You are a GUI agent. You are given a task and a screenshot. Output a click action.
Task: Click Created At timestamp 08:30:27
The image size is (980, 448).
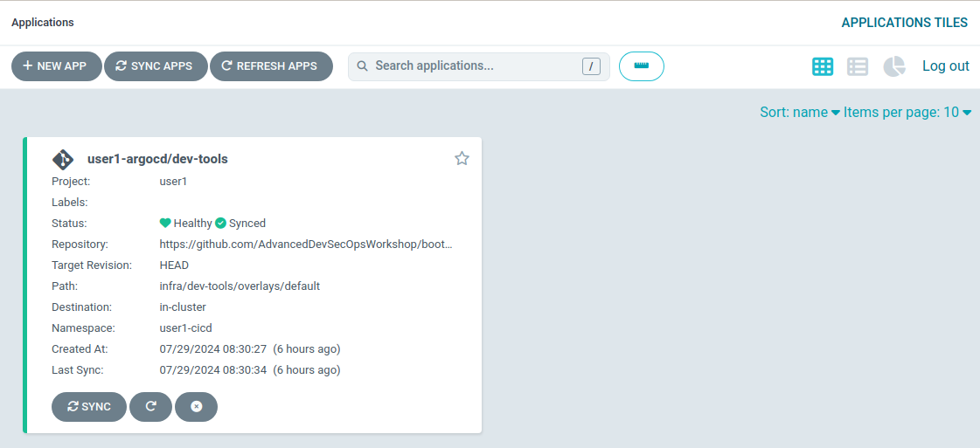213,348
